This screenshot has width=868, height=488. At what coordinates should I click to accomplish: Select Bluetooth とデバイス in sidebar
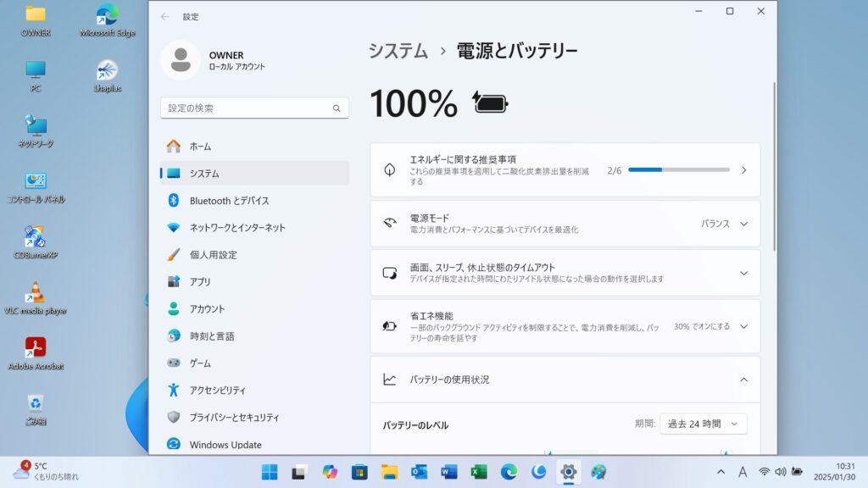[229, 201]
